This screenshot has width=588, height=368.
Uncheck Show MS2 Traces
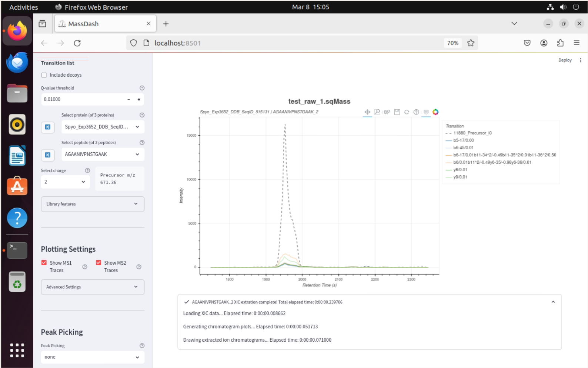[98, 263]
